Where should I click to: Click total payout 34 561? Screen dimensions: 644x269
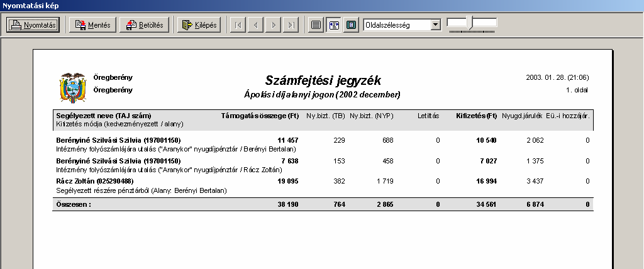(486, 204)
